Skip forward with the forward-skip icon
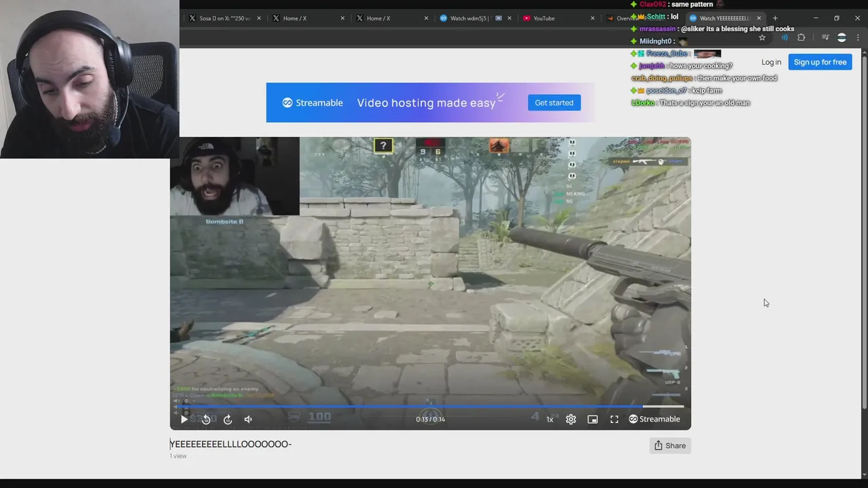Viewport: 868px width, 488px height. [228, 420]
